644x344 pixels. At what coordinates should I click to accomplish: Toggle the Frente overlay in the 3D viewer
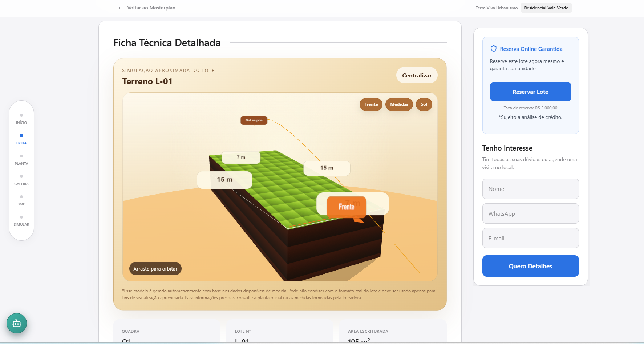pos(371,104)
